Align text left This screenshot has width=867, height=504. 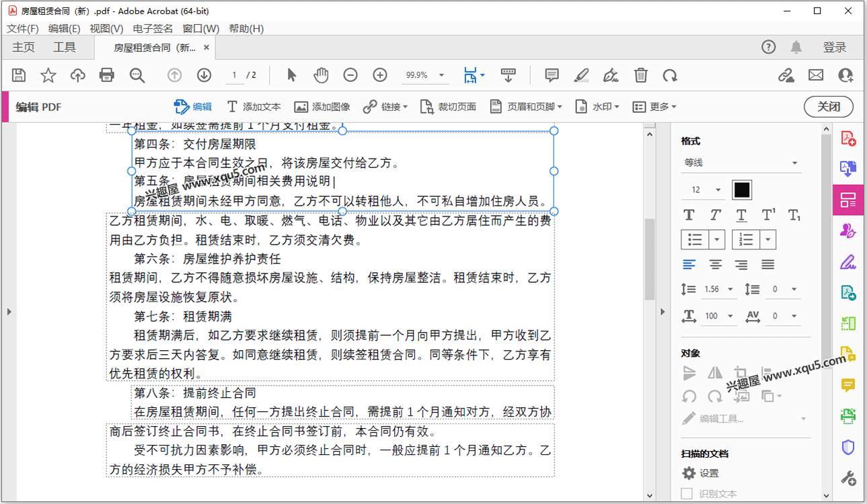click(689, 265)
